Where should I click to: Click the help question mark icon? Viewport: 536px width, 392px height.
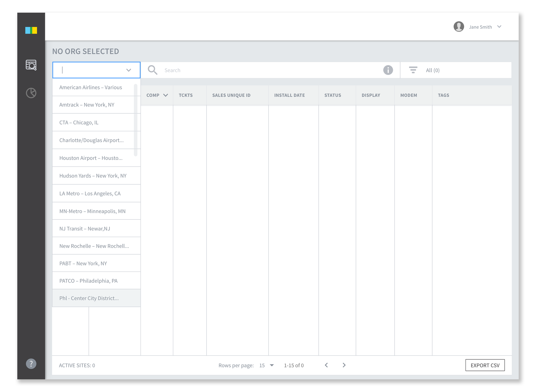click(x=31, y=364)
